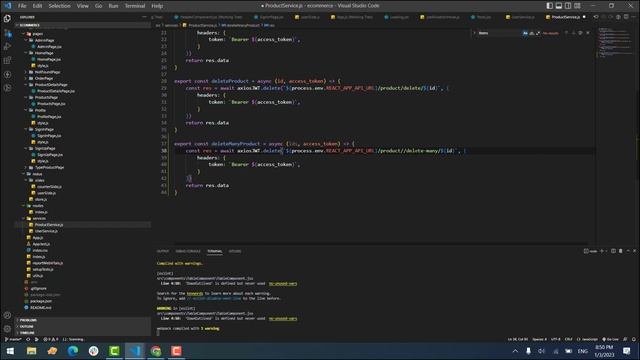Click the minimap code overview
The height and width of the screenshot is (360, 640).
616,43
